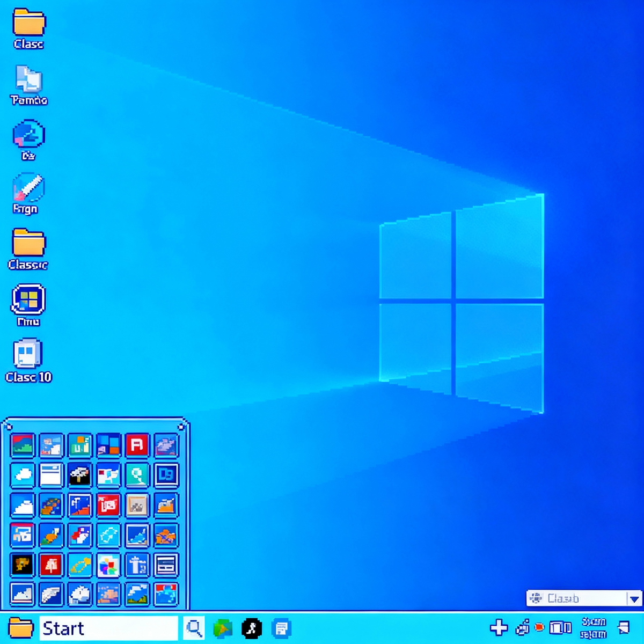Click the white cloud on light-blue tile
644x644 pixels.
[x=22, y=475]
